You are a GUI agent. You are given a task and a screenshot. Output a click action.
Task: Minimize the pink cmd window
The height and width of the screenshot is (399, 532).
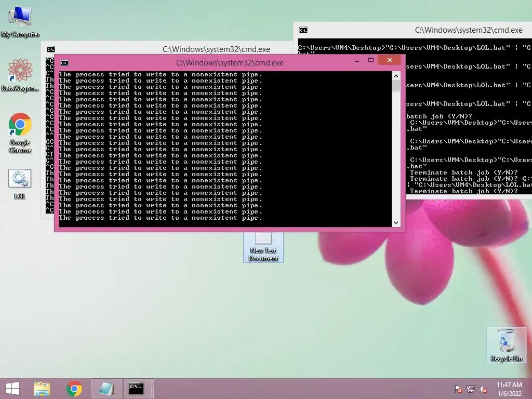coord(357,60)
